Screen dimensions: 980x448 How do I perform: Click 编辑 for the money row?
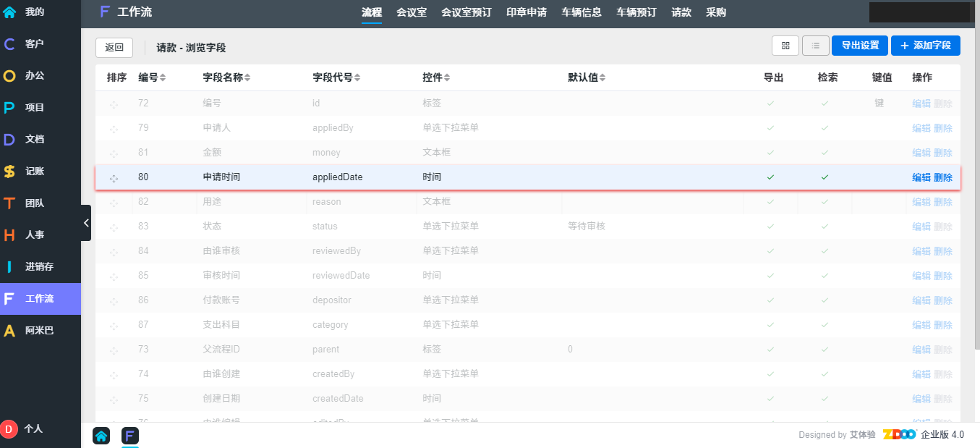click(x=921, y=153)
